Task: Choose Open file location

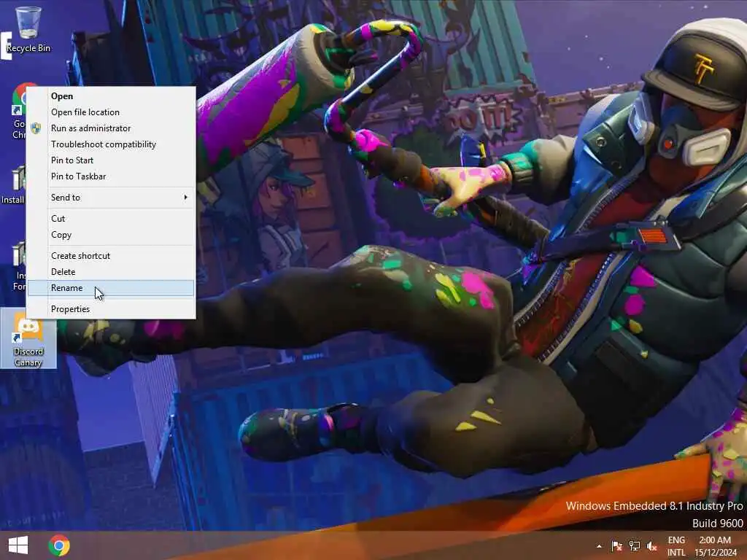Action: pyautogui.click(x=111, y=112)
